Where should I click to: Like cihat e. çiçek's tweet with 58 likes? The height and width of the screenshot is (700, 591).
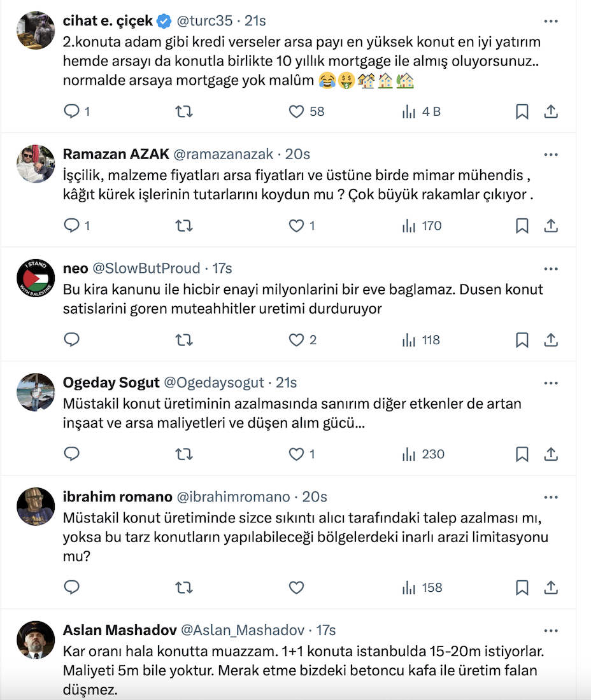tap(297, 112)
